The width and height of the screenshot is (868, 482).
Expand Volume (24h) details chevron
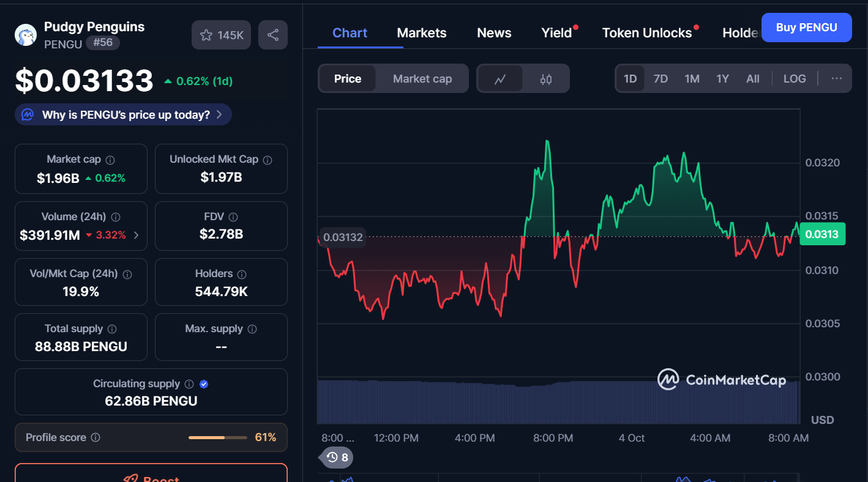pos(136,235)
